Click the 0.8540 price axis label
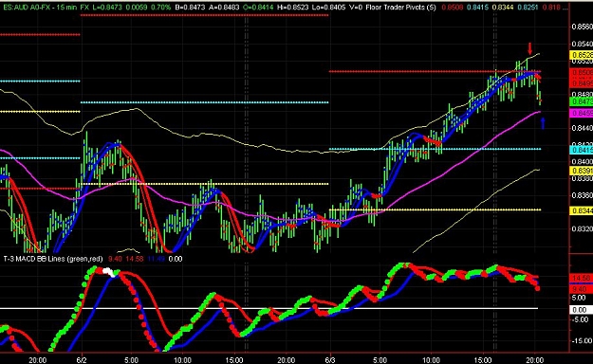The height and width of the screenshot is (364, 593). (x=583, y=44)
